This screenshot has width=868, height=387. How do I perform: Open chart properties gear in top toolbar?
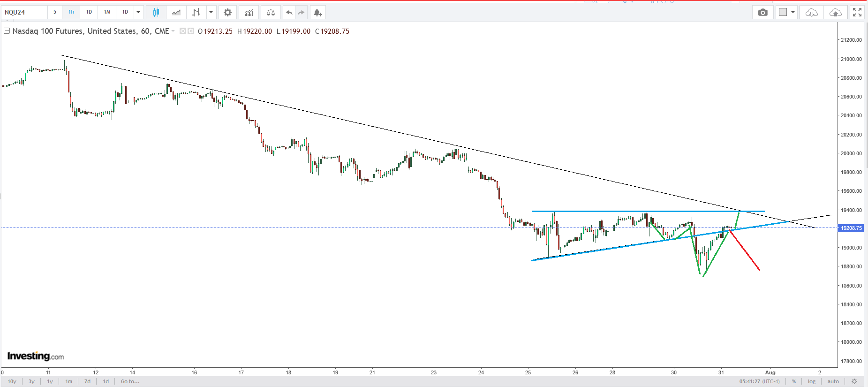[x=227, y=12]
